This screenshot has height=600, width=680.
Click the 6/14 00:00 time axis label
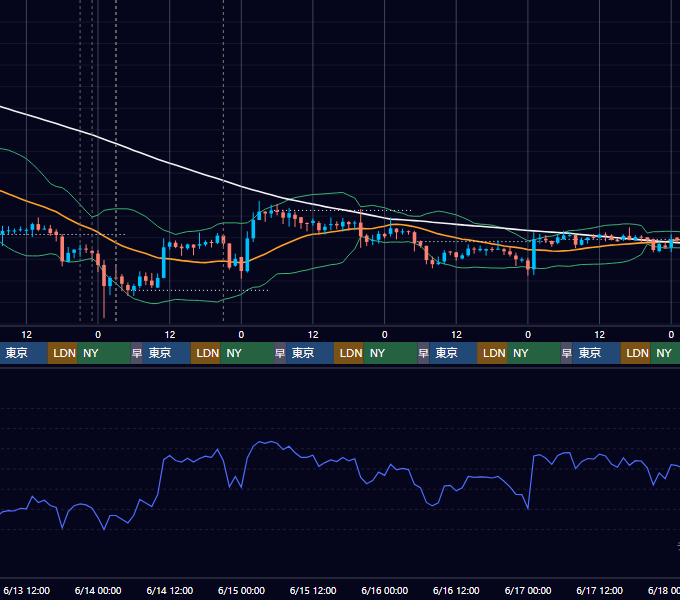[x=98, y=590]
